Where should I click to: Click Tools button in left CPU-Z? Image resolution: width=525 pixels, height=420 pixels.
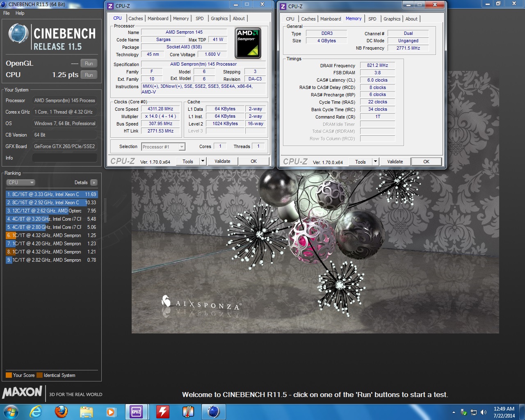click(x=188, y=161)
